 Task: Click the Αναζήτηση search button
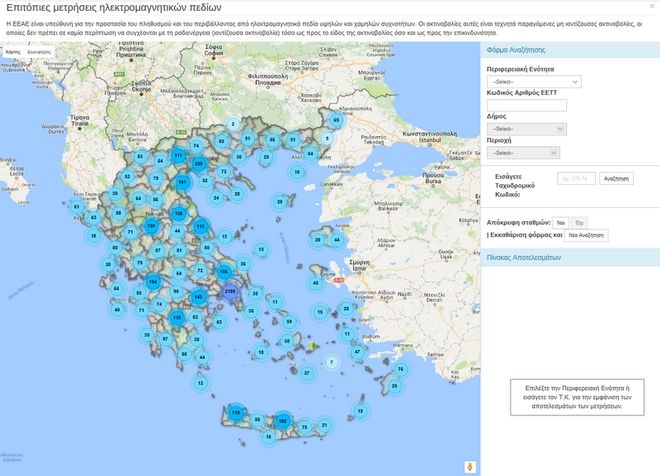[617, 178]
